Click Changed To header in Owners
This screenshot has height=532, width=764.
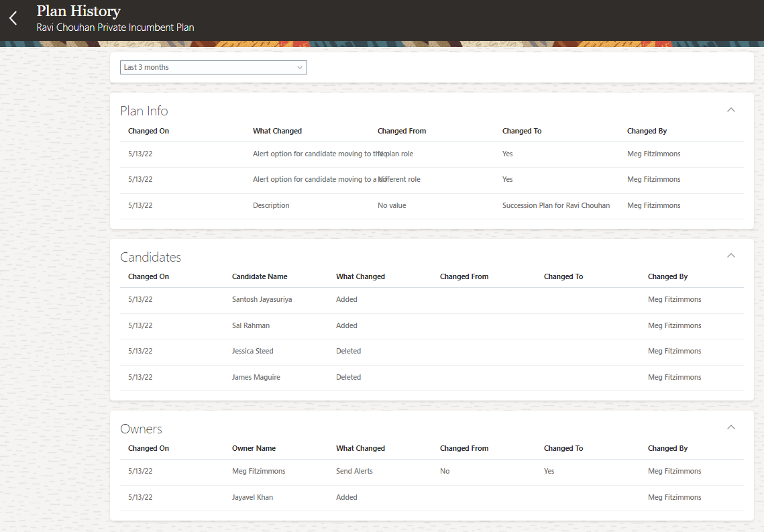pyautogui.click(x=563, y=449)
